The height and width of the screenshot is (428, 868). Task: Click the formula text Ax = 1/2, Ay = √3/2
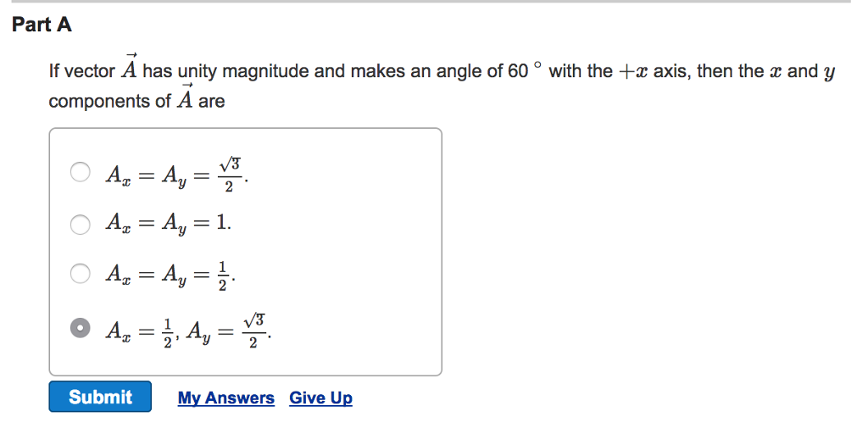tap(189, 331)
